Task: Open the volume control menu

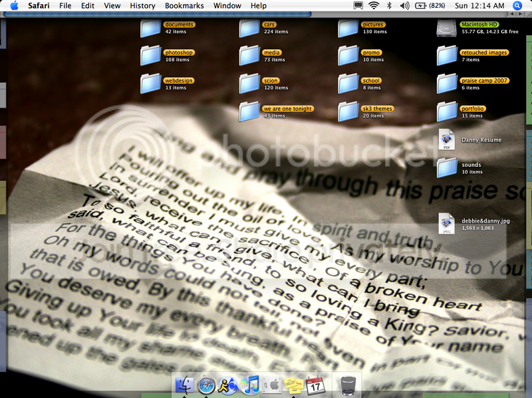Action: point(404,5)
